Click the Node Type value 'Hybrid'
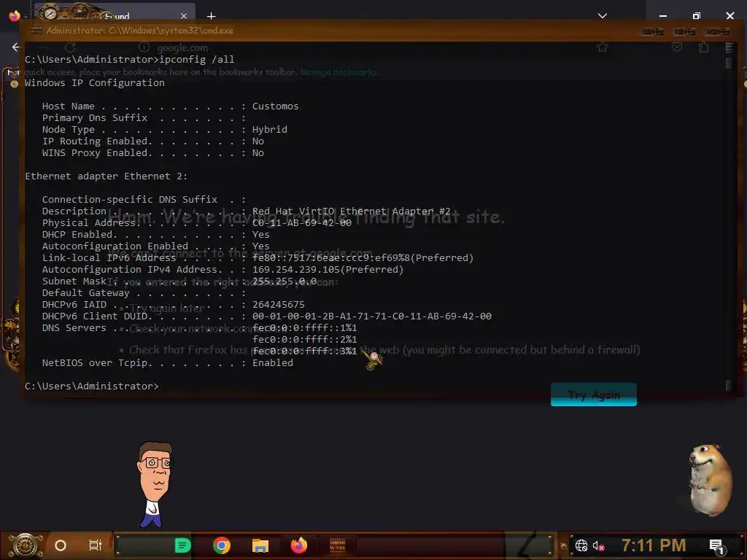 coord(270,130)
